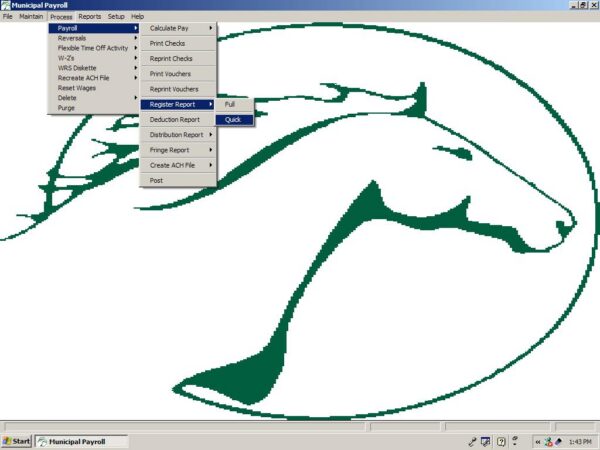The height and width of the screenshot is (450, 600).
Task: Click the microphone-like language bar icon
Action: 471,441
